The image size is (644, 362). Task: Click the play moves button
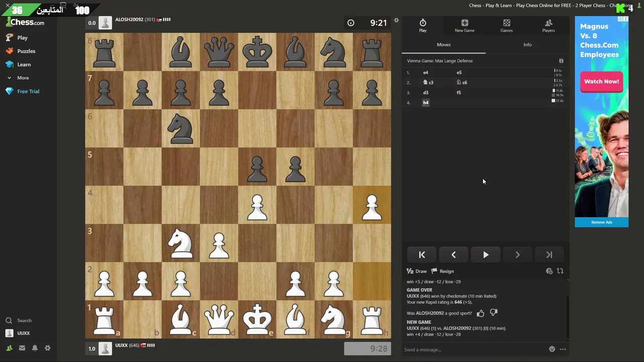pos(486,255)
